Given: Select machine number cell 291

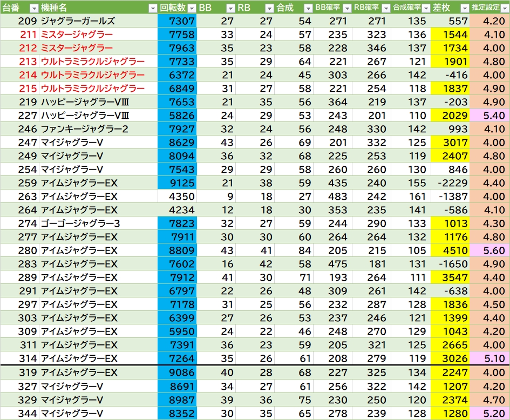Looking at the screenshot, I should pyautogui.click(x=20, y=291).
